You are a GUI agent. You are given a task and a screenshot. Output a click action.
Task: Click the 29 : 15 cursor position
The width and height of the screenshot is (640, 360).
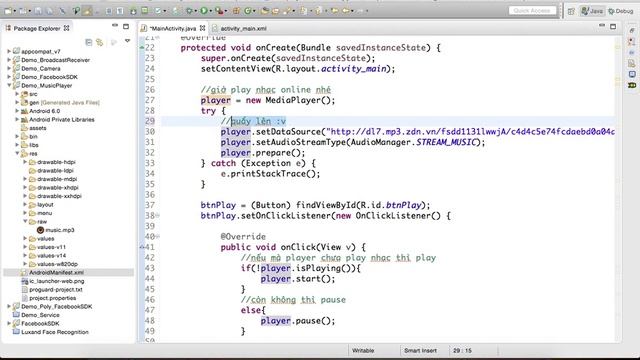pos(462,351)
